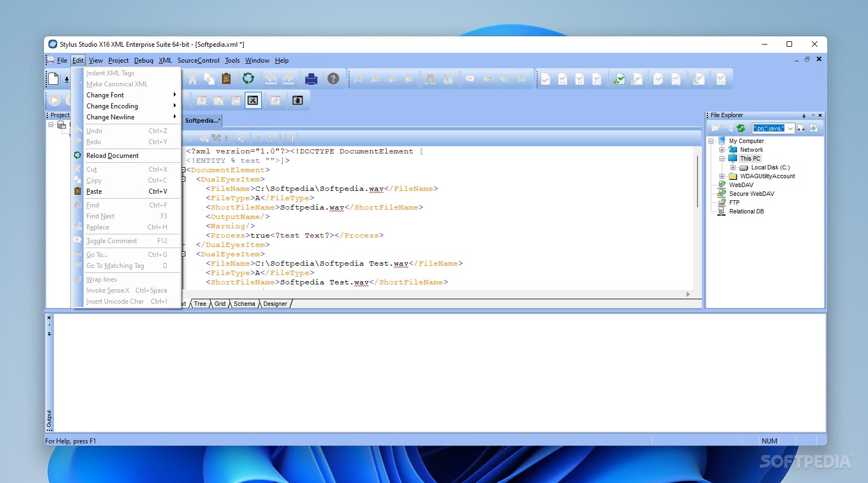Close the File Explorer panel
This screenshot has height=483, width=868.
coord(820,116)
